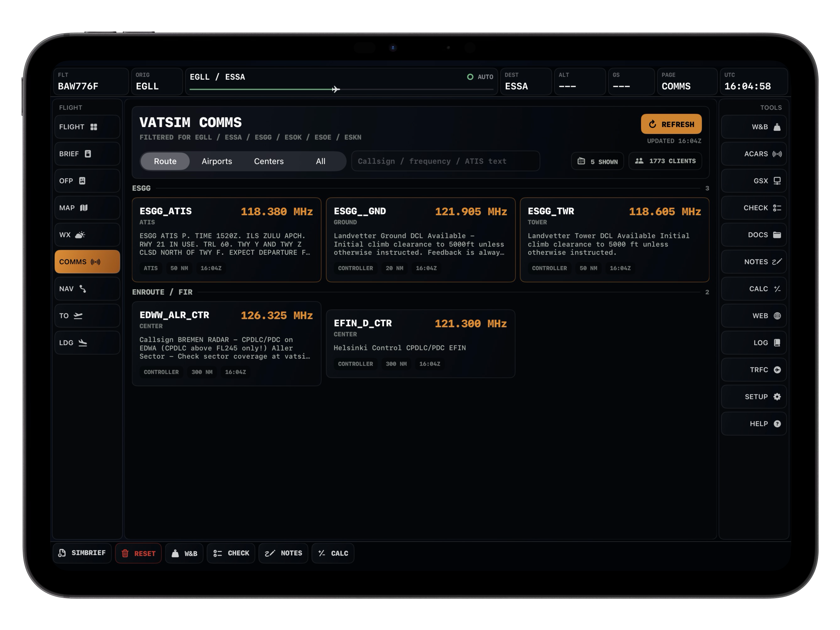Image resolution: width=840 pixels, height=630 pixels.
Task: Open the LOG tool
Action: click(754, 343)
